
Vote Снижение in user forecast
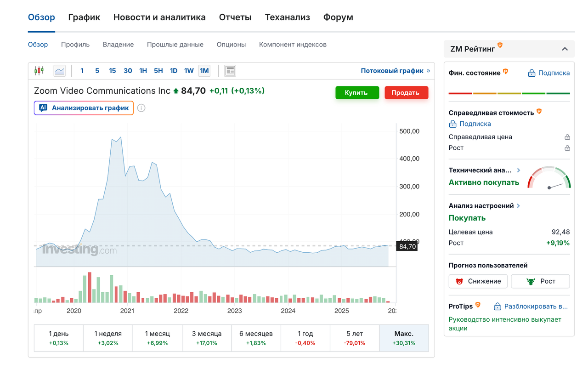478,281
